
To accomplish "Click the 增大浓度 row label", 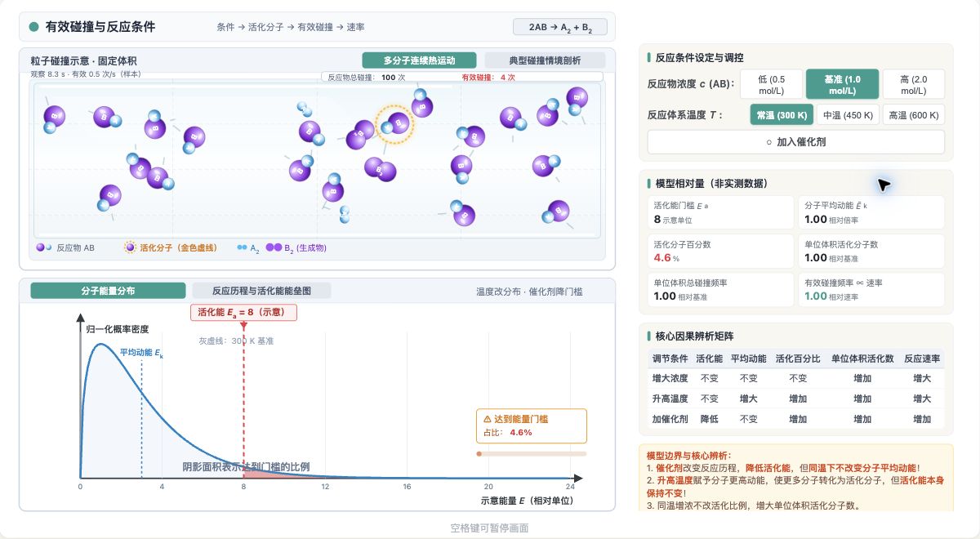I will coord(670,378).
